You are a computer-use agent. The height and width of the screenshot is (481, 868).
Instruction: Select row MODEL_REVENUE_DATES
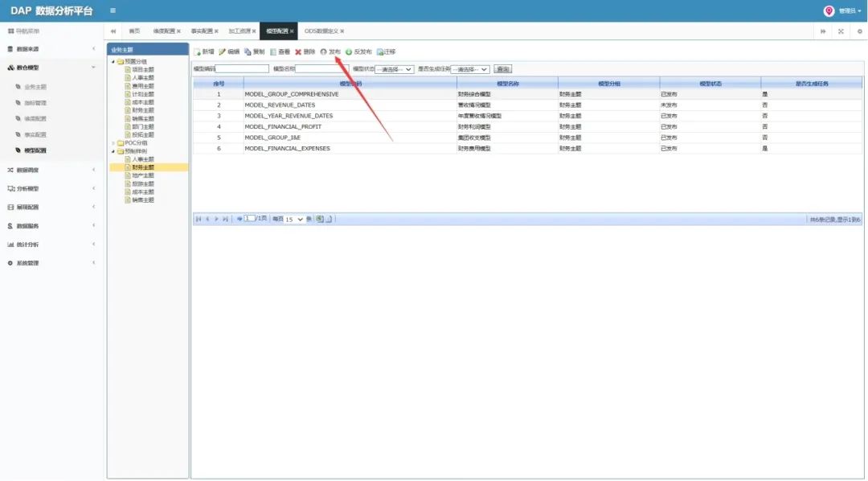[x=527, y=105]
